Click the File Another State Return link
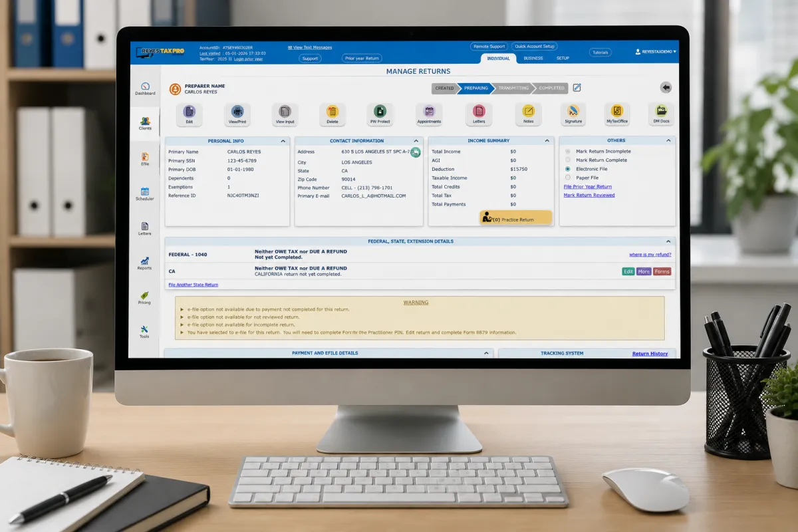This screenshot has width=798, height=532. (193, 285)
